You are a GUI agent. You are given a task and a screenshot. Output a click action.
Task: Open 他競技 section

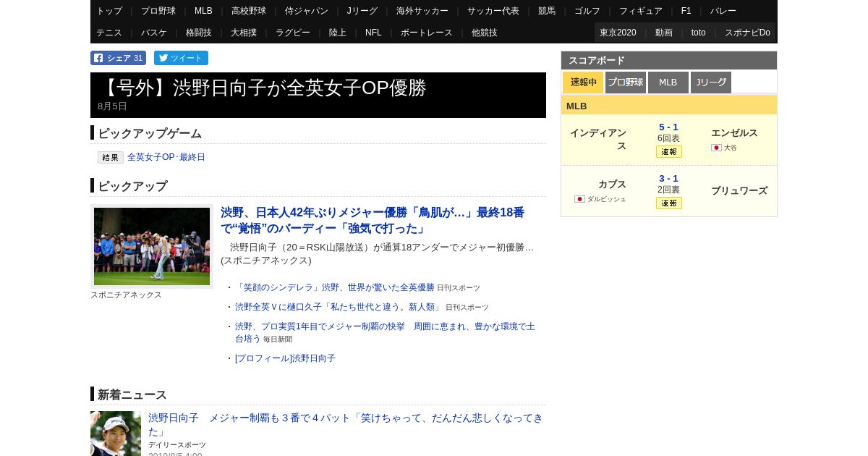(485, 33)
